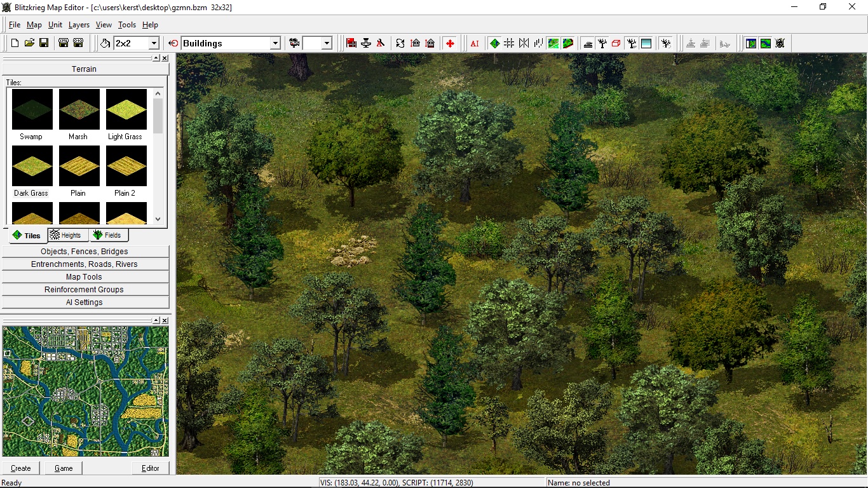Toggle the green and red terrain layer icon
Screen dimensions: 868x488
[x=568, y=43]
